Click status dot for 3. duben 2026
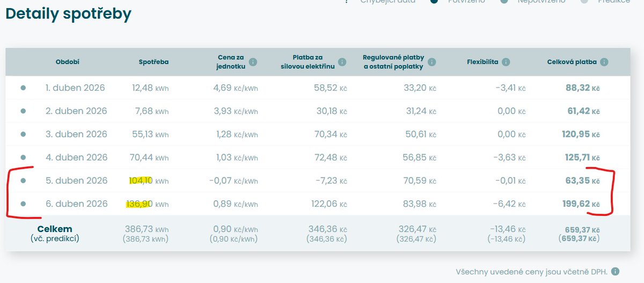This screenshot has width=644, height=283. [x=23, y=134]
